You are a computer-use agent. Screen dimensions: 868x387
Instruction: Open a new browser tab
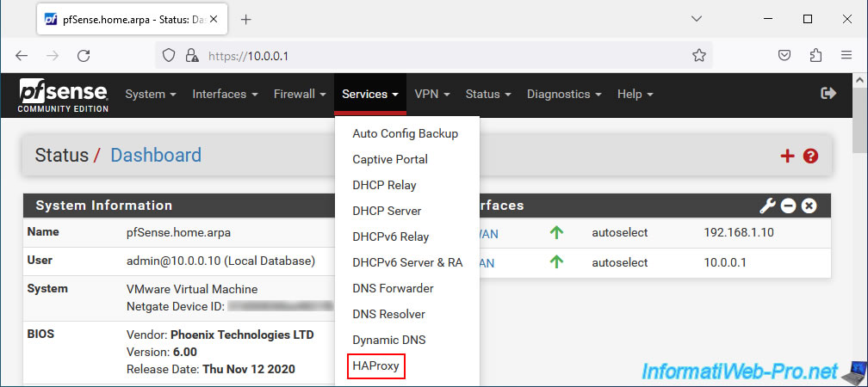click(x=245, y=19)
